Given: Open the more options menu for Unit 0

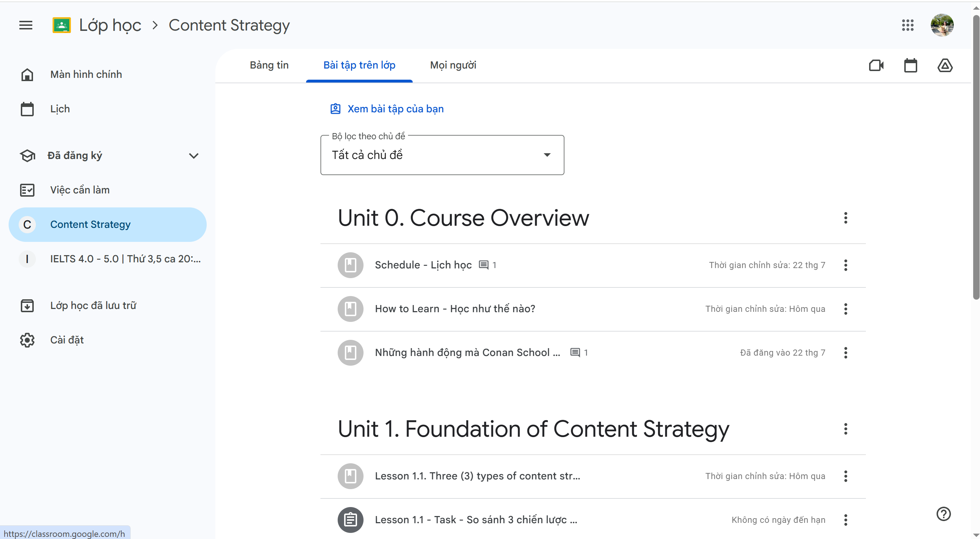Looking at the screenshot, I should pyautogui.click(x=845, y=218).
